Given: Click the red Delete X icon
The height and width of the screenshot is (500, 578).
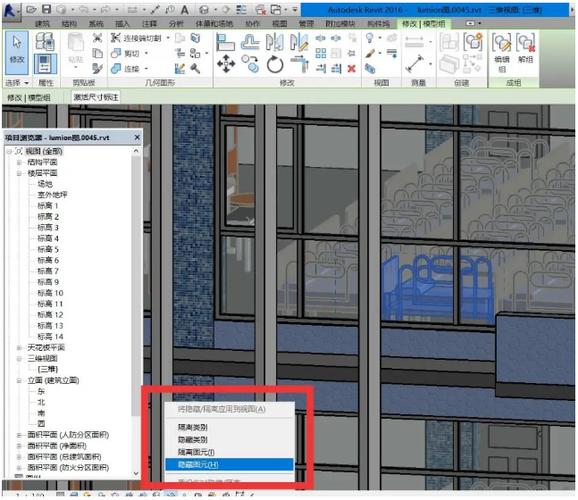Looking at the screenshot, I should [x=352, y=69].
